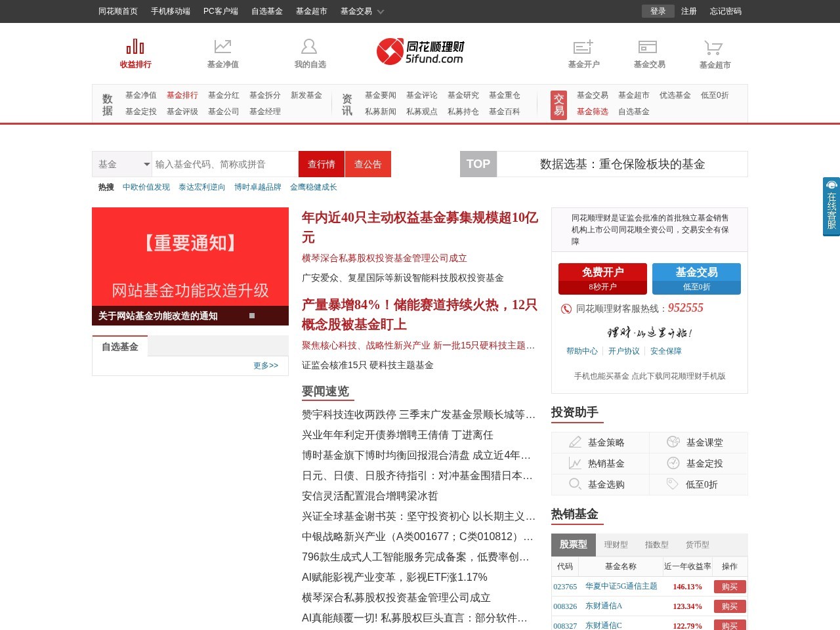Click the 免费开户 button
Viewport: 840px width, 630px height.
pyautogui.click(x=602, y=278)
